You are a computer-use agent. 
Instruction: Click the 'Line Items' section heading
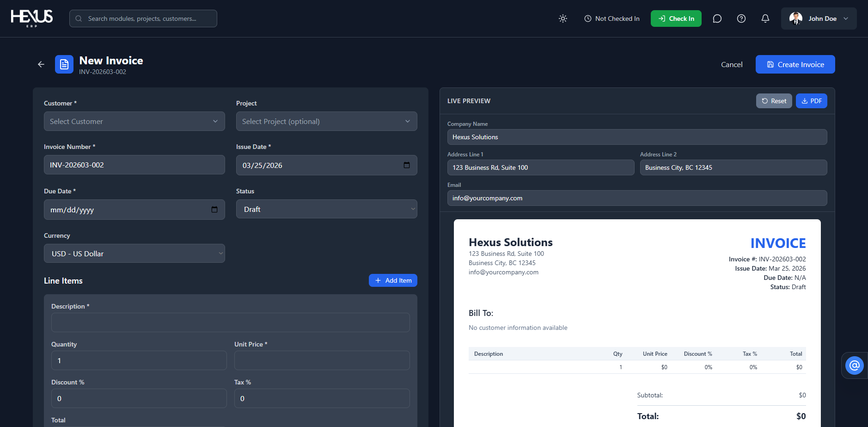pos(63,281)
